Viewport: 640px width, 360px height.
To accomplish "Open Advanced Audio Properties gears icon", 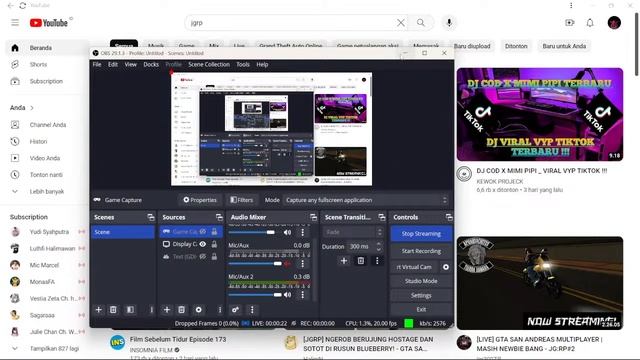I will click(x=236, y=310).
